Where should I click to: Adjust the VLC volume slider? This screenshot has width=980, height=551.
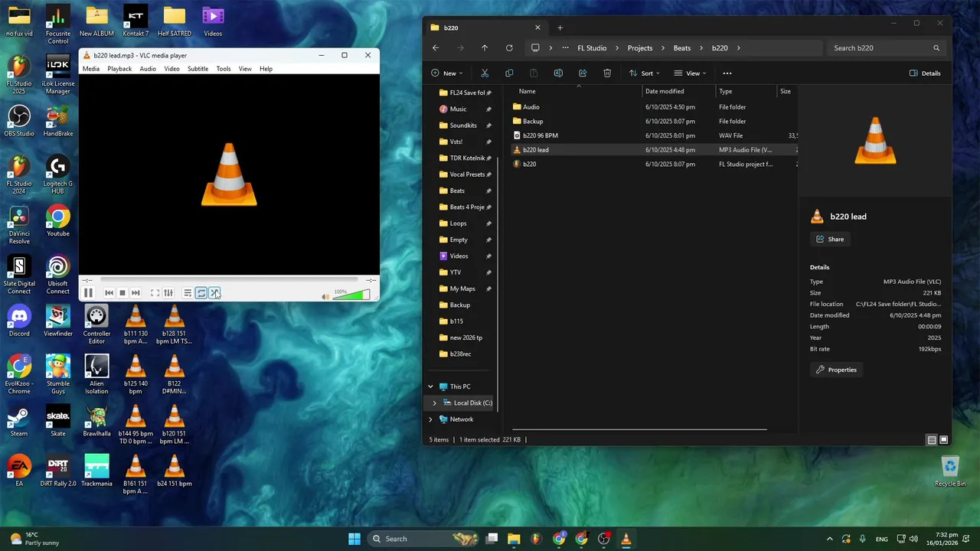click(351, 295)
